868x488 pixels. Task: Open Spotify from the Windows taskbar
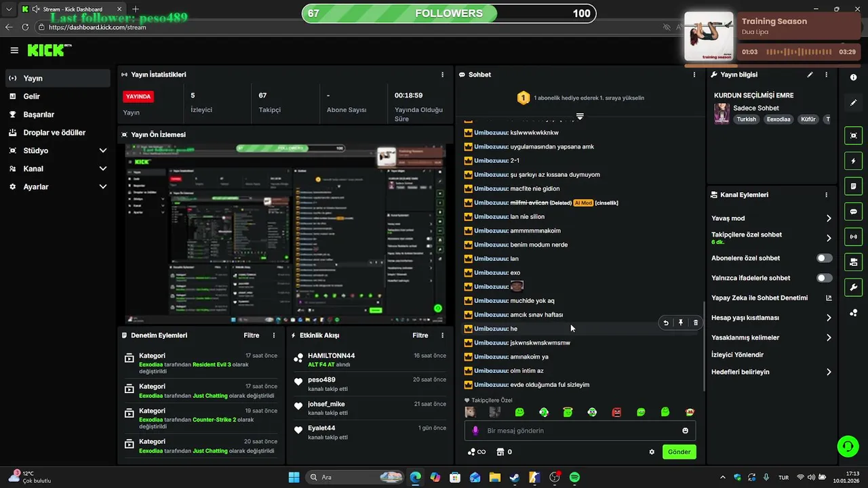click(574, 477)
